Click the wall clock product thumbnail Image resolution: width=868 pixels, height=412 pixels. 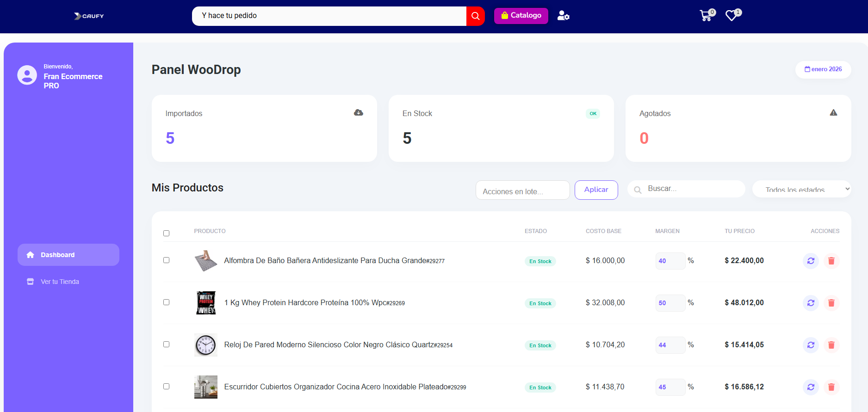coord(206,345)
